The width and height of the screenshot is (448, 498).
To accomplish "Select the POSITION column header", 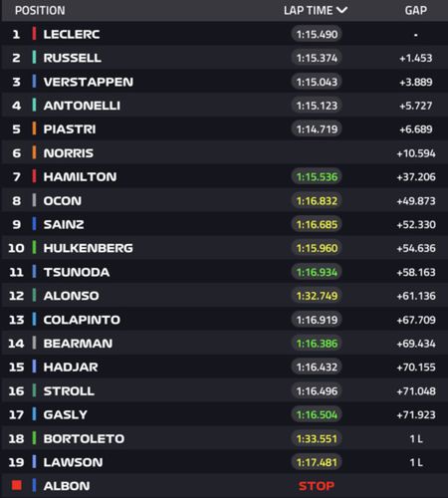I will 40,11.
